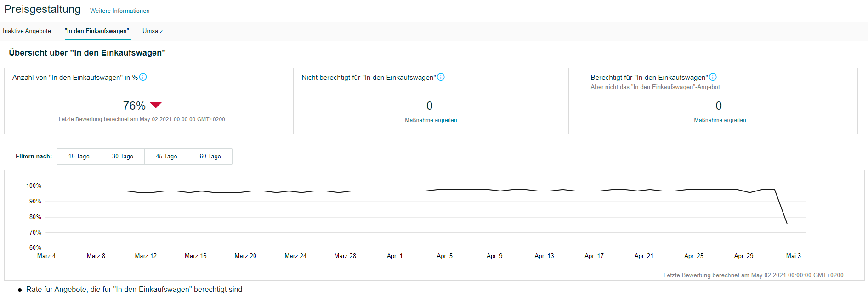This screenshot has height=297, width=868.
Task: Click the chart line's final drop point
Action: click(x=787, y=223)
